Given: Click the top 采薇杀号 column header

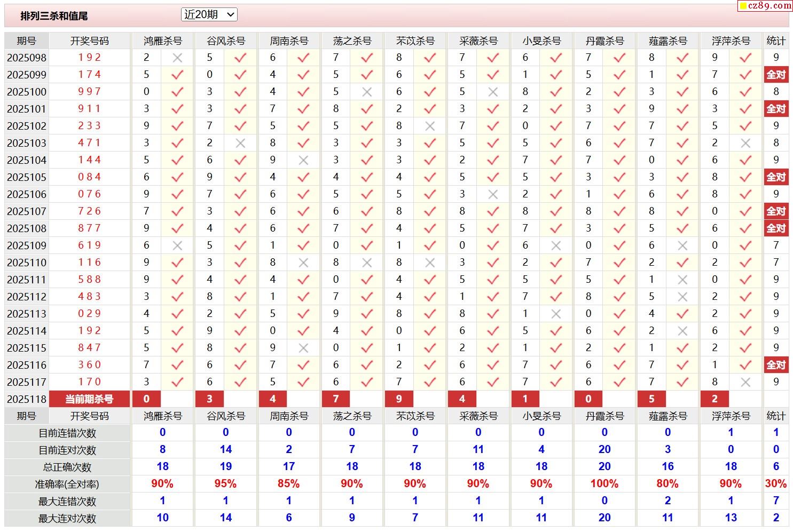Looking at the screenshot, I should 478,41.
